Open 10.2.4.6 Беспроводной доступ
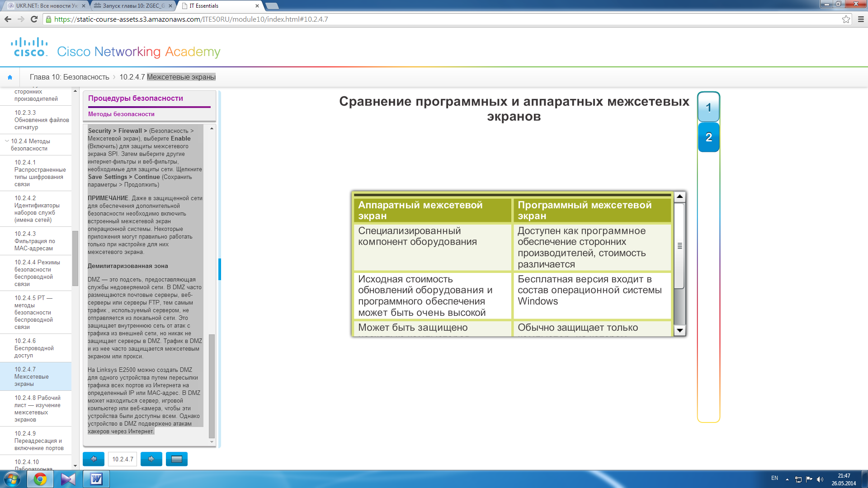This screenshot has height=488, width=868. tap(36, 348)
